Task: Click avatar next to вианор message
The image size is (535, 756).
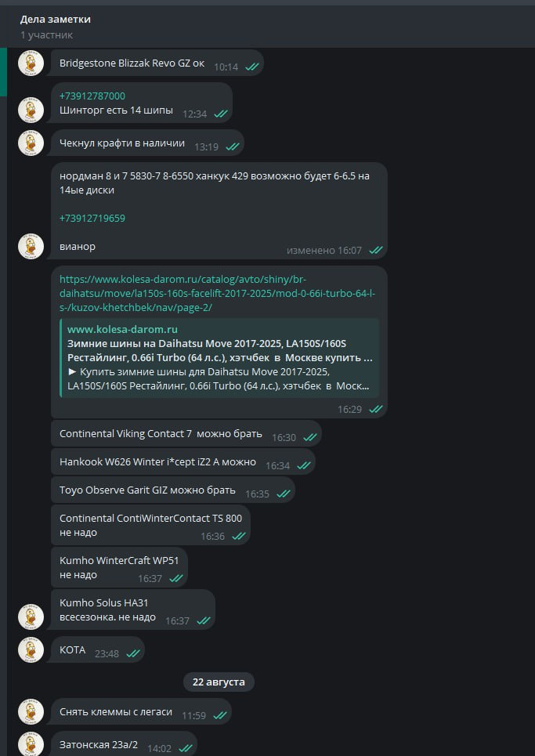Action: pos(31,246)
